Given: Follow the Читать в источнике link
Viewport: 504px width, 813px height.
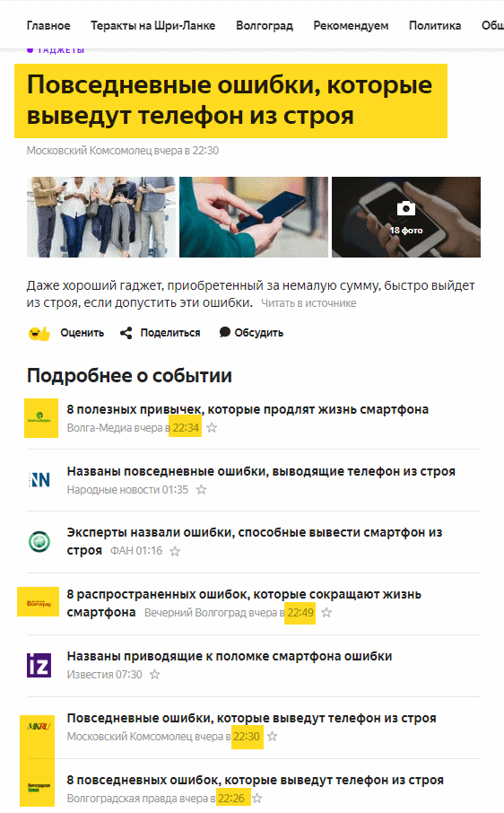Looking at the screenshot, I should click(308, 303).
